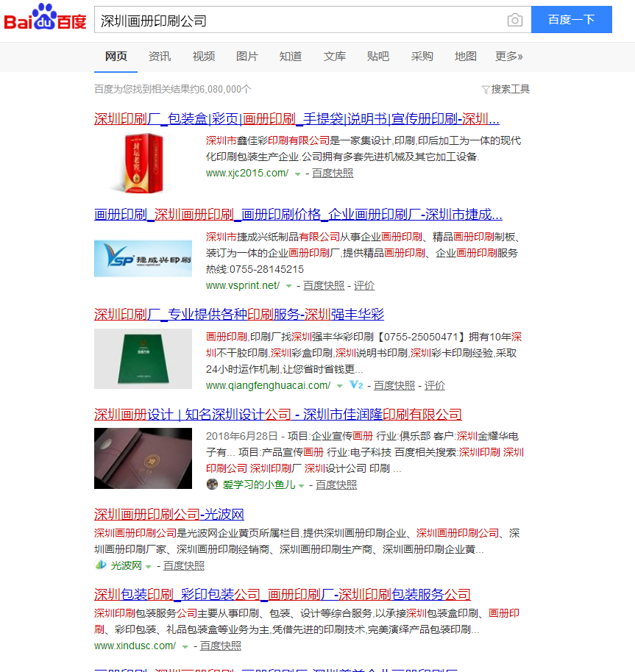Open 百度快照 for www.vsprint.net
Viewport: 635px width, 672px height.
point(324,285)
